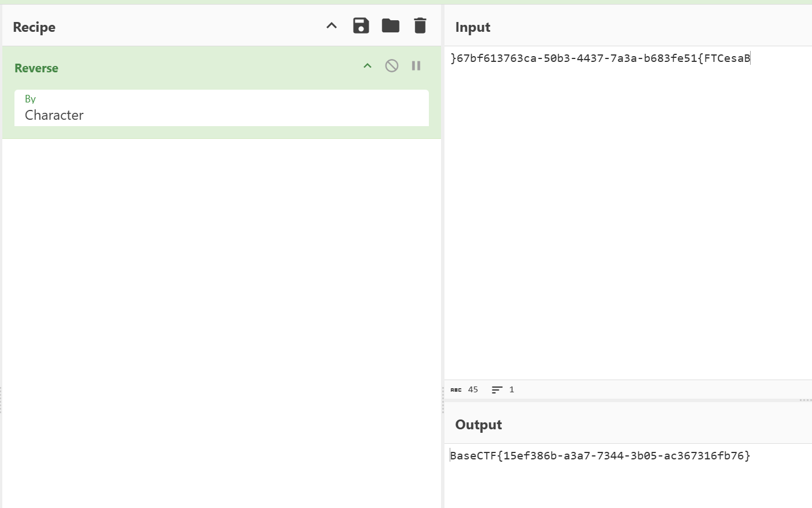Click on the BaseCTF output text
Image resolution: width=812 pixels, height=508 pixels.
(x=600, y=456)
